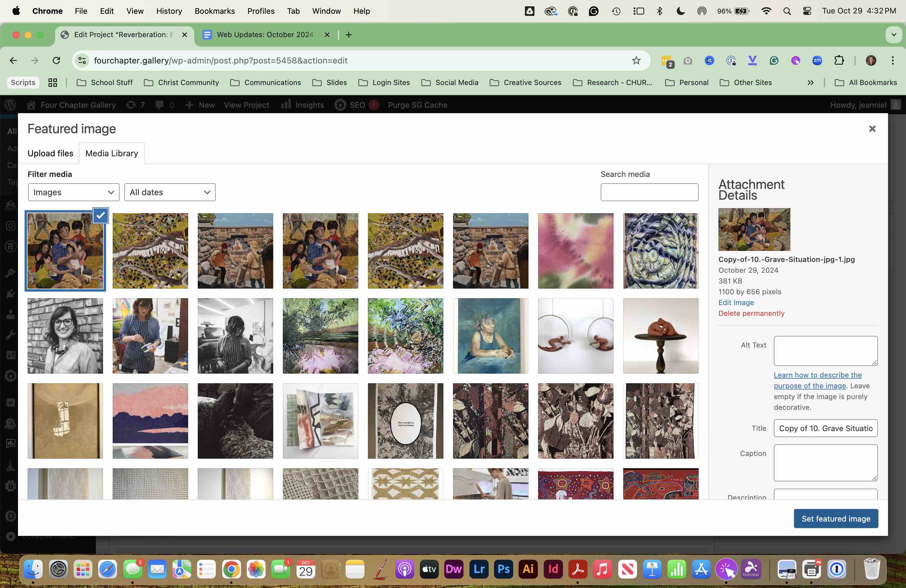This screenshot has width=906, height=588.
Task: Expand the tab search chevron in Chrome
Action: (894, 35)
